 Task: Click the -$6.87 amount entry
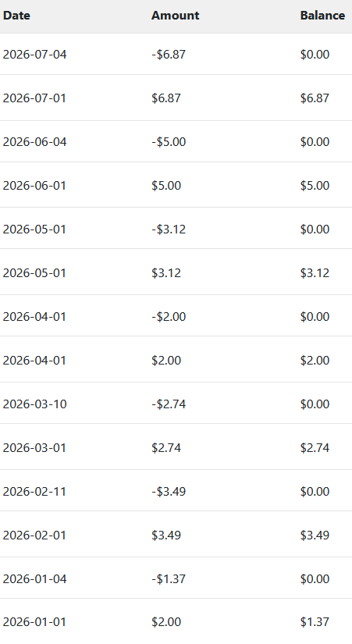click(169, 54)
